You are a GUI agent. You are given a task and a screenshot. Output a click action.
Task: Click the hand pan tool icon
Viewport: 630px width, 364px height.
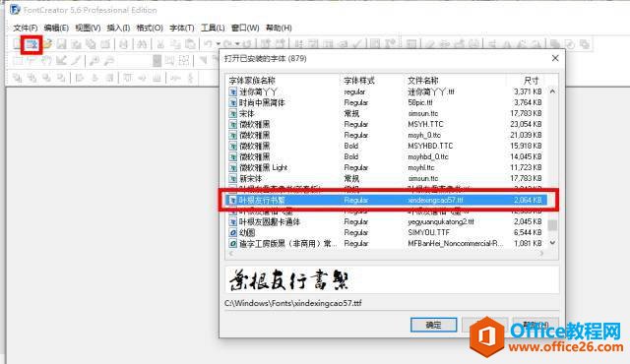tap(46, 61)
